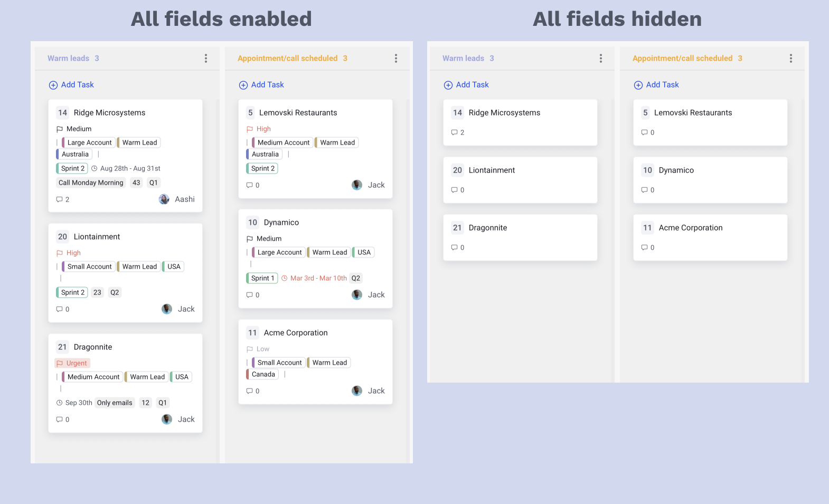
Task: Click Sprint 1 tag on Dynamico card
Action: [262, 278]
